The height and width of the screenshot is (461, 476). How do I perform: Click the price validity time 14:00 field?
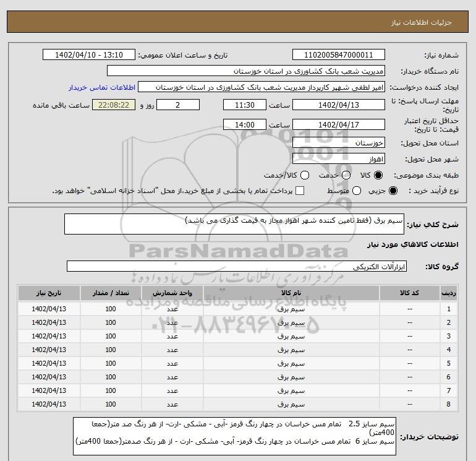pyautogui.click(x=245, y=124)
